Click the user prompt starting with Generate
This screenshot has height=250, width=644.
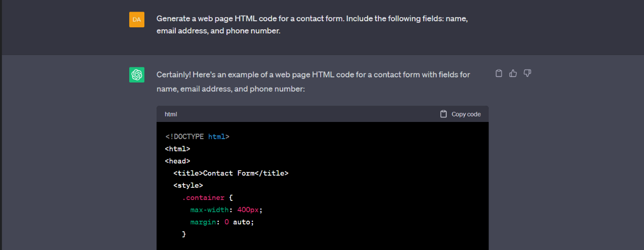[x=312, y=25]
